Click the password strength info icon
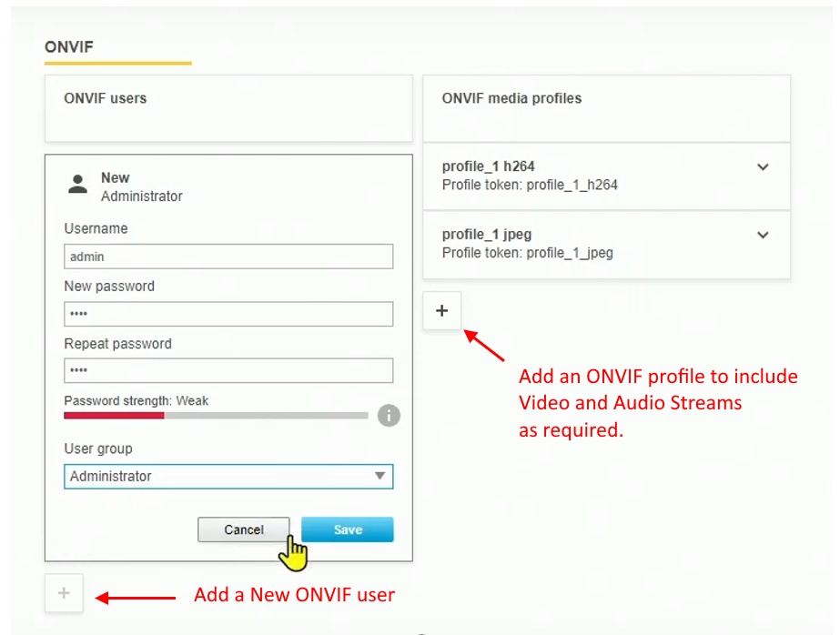The height and width of the screenshot is (635, 840). click(x=389, y=416)
